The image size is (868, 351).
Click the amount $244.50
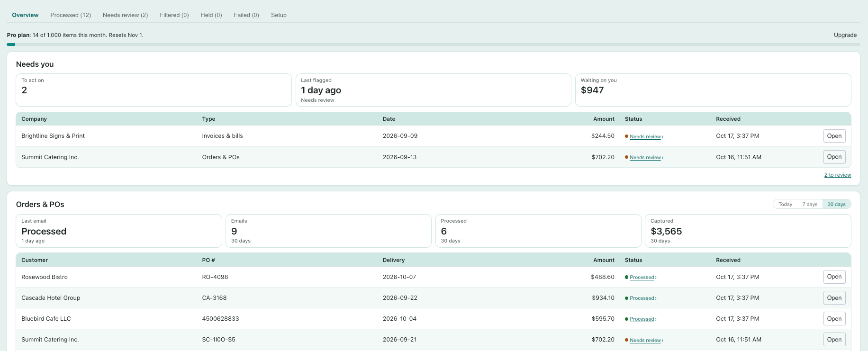[603, 136]
